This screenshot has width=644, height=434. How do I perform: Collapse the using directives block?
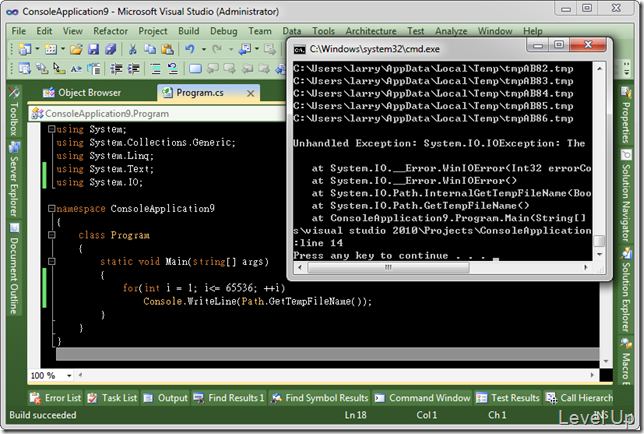(x=51, y=129)
